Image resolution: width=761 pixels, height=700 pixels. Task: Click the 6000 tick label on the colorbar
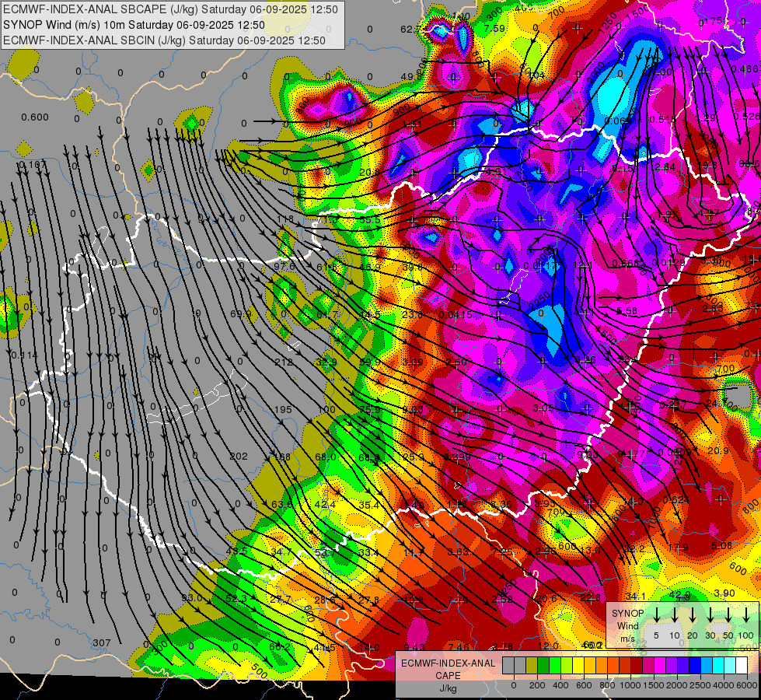(747, 685)
